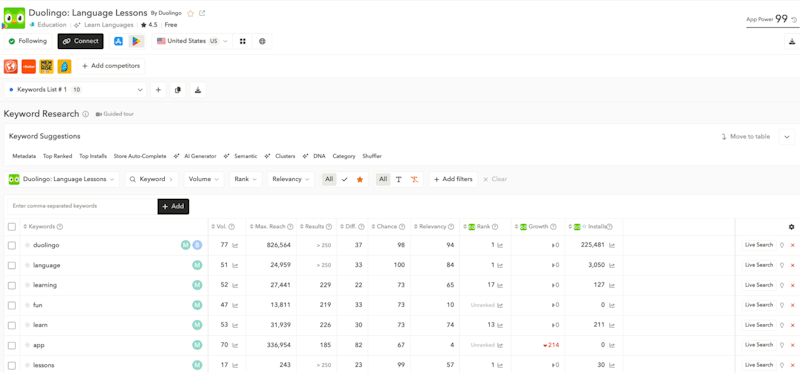Click the App Power history refresh icon

[x=794, y=20]
